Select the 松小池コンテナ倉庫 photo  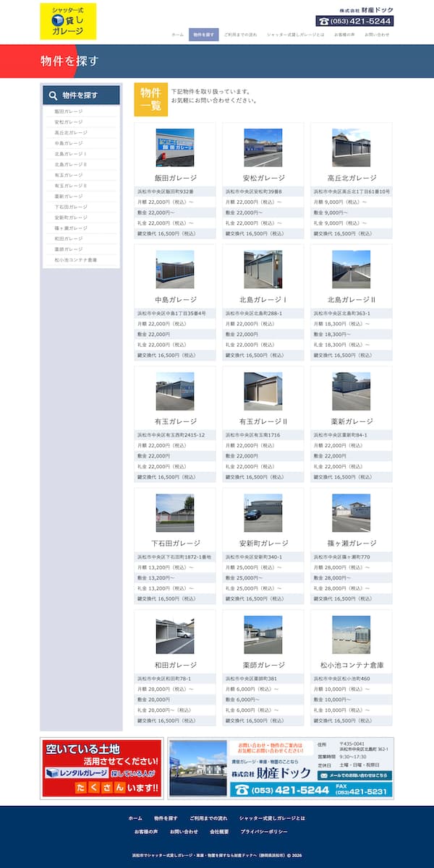(351, 635)
